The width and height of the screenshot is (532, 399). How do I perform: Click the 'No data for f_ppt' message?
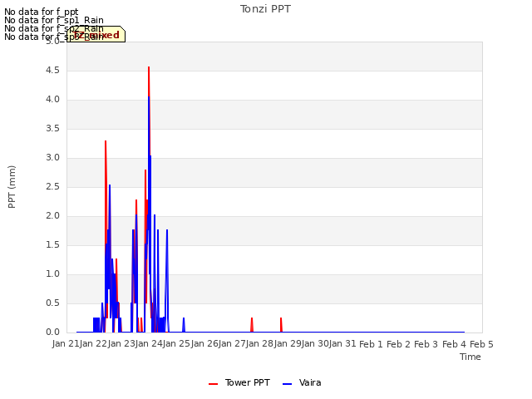coord(42,12)
